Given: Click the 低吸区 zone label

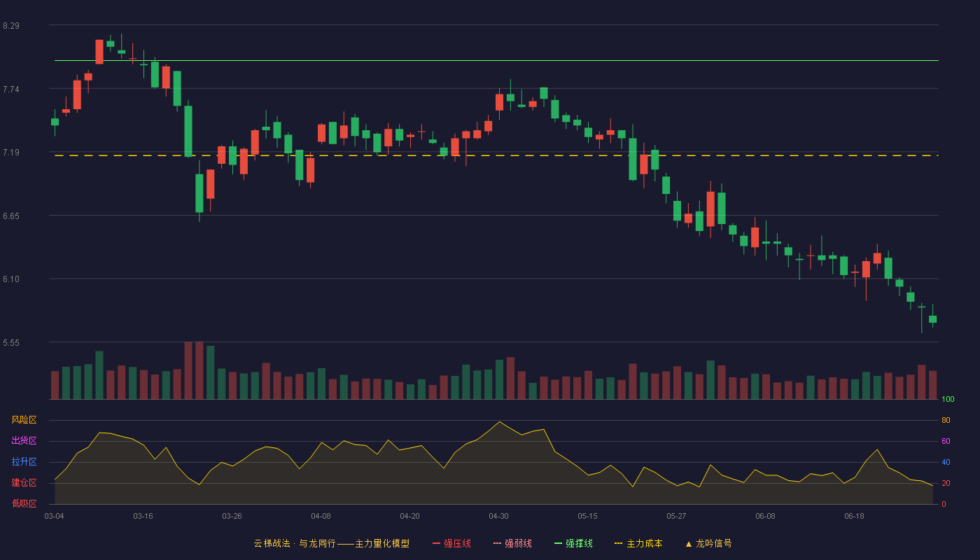Looking at the screenshot, I should click(x=24, y=503).
